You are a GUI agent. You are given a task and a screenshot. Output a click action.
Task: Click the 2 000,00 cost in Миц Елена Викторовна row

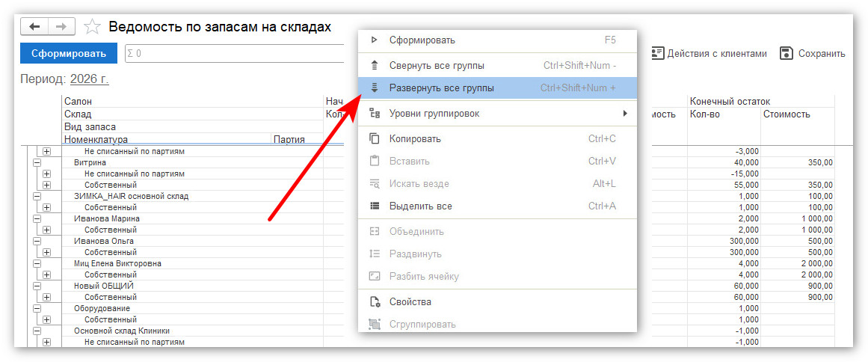pyautogui.click(x=798, y=263)
